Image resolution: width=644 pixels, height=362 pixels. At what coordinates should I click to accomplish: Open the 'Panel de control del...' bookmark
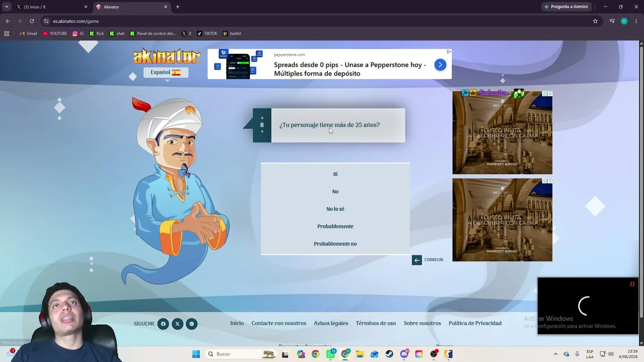[153, 34]
